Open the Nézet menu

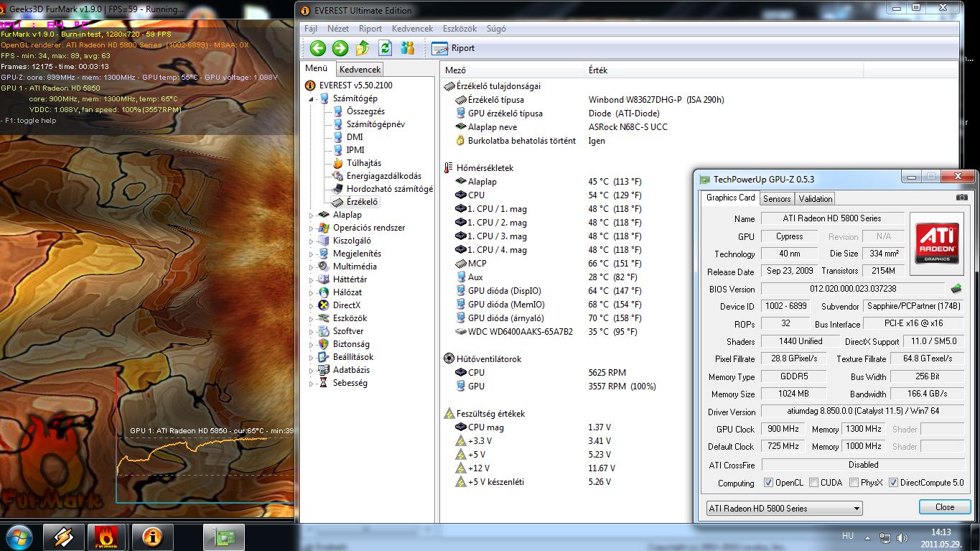click(x=338, y=29)
